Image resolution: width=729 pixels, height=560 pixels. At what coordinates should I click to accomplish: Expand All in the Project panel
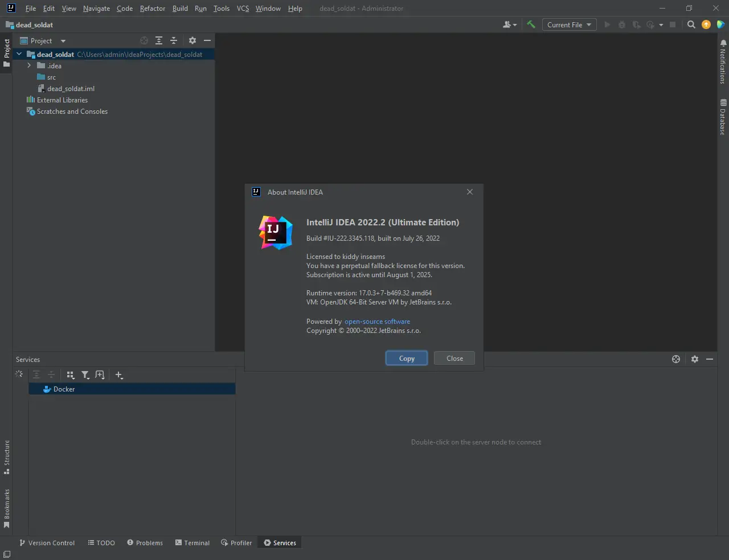pyautogui.click(x=159, y=40)
